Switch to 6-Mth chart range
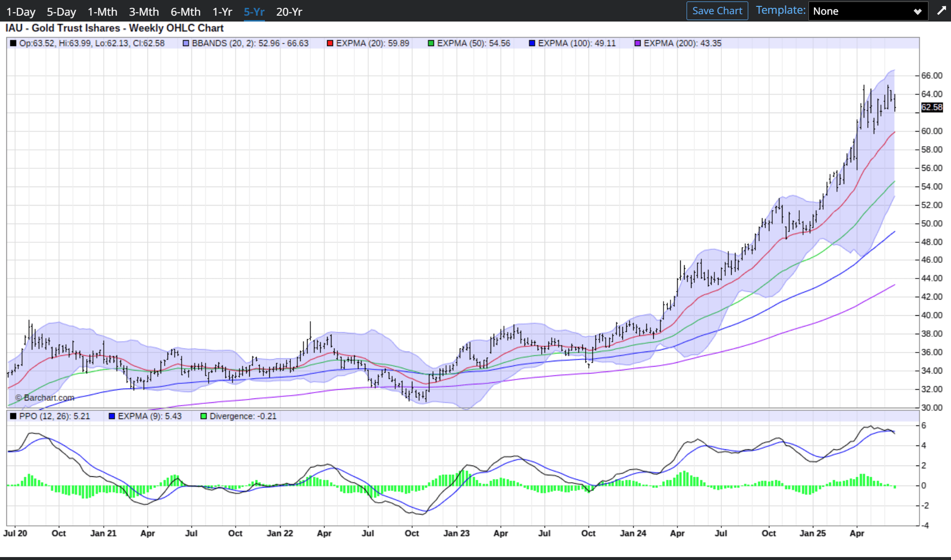Screen dimensions: 951x560 tap(186, 12)
